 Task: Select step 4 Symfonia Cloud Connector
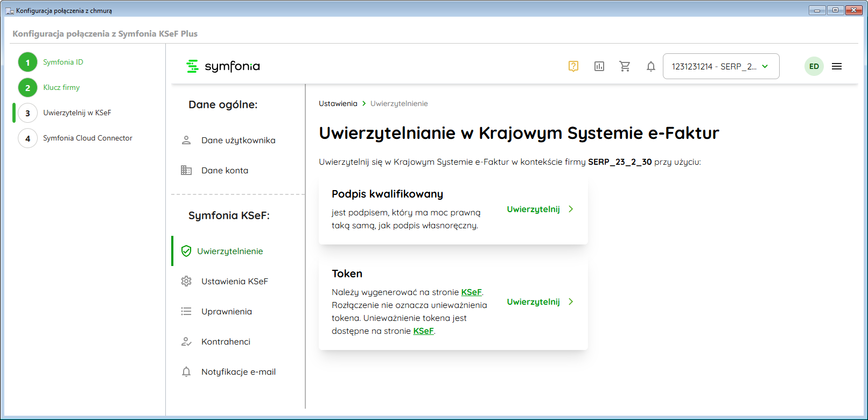pos(87,138)
